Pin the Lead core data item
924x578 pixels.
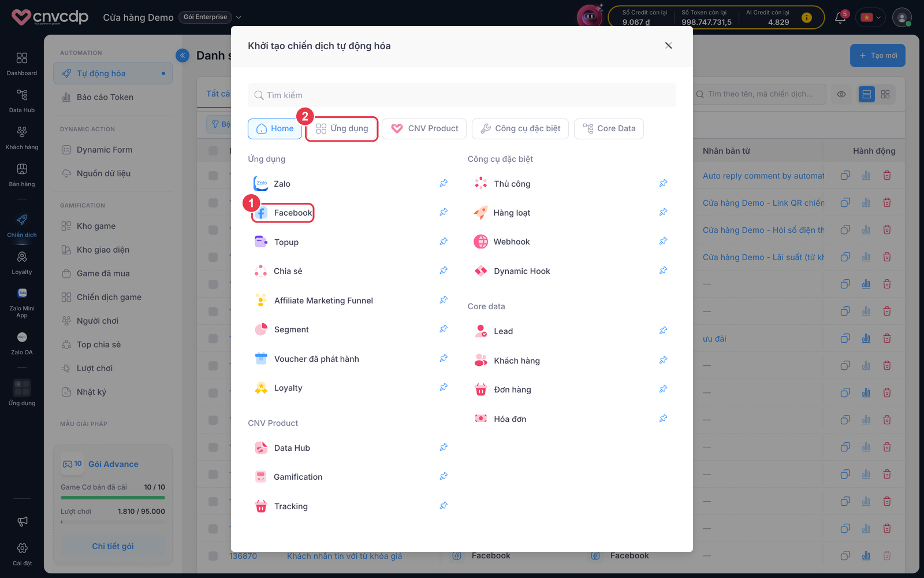tap(664, 331)
